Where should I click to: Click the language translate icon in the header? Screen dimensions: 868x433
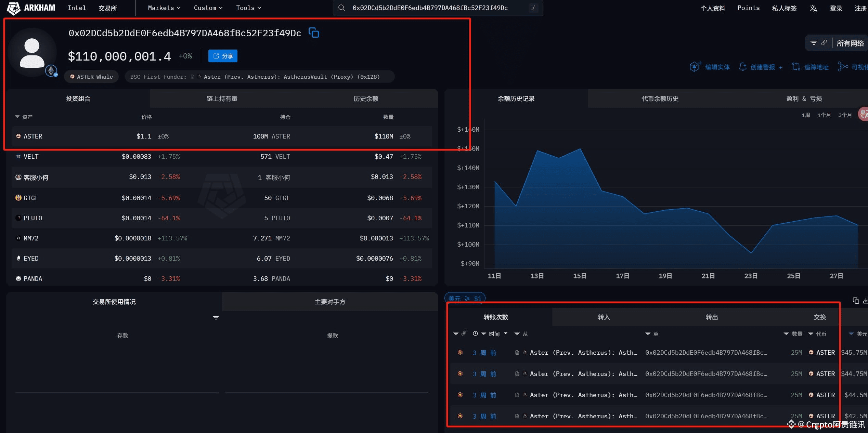813,8
